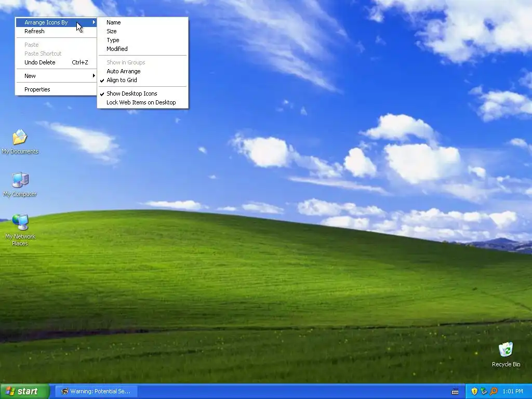Open the New submenu entry
The height and width of the screenshot is (399, 532).
pos(56,76)
